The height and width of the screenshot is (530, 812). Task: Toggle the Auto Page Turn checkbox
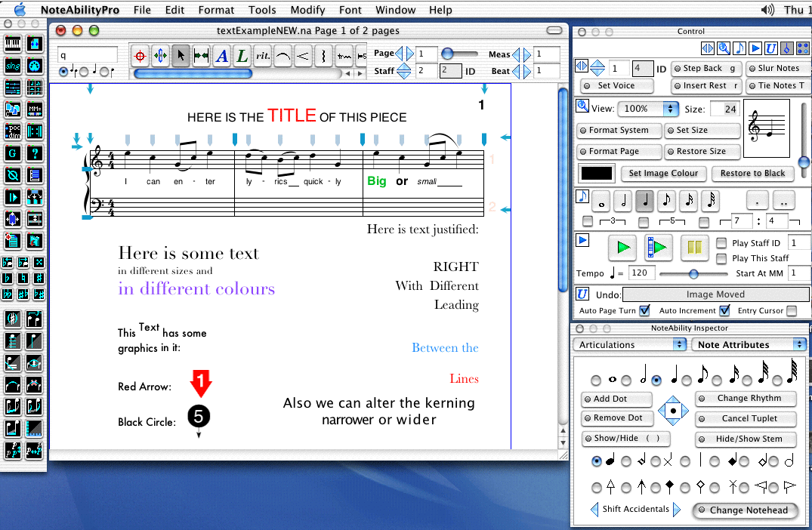644,310
